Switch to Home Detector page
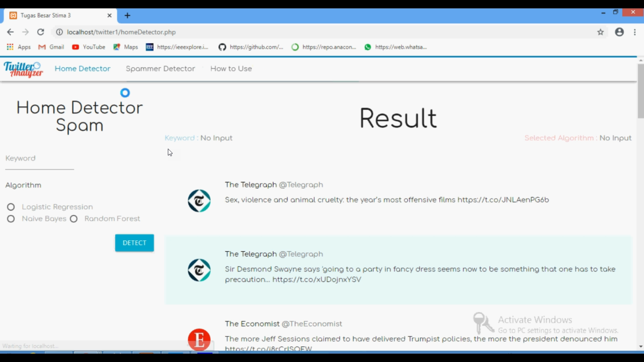The image size is (644, 362). point(82,69)
